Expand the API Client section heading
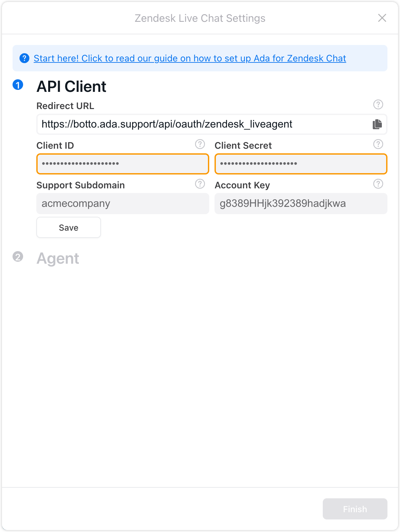 click(71, 87)
